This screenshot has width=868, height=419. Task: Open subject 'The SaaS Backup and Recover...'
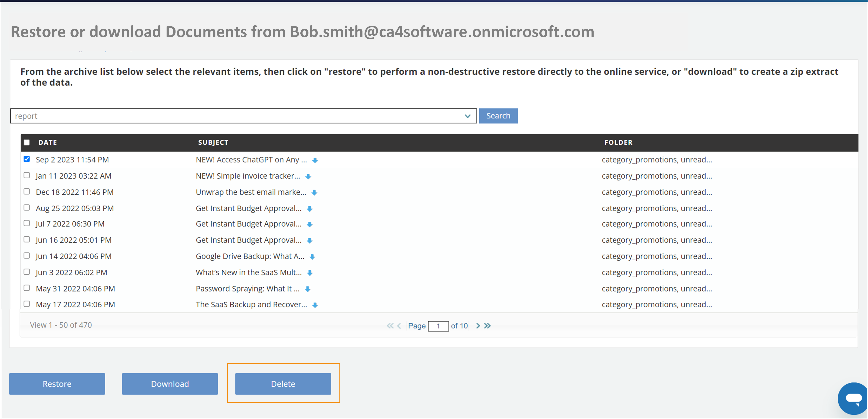pos(251,304)
